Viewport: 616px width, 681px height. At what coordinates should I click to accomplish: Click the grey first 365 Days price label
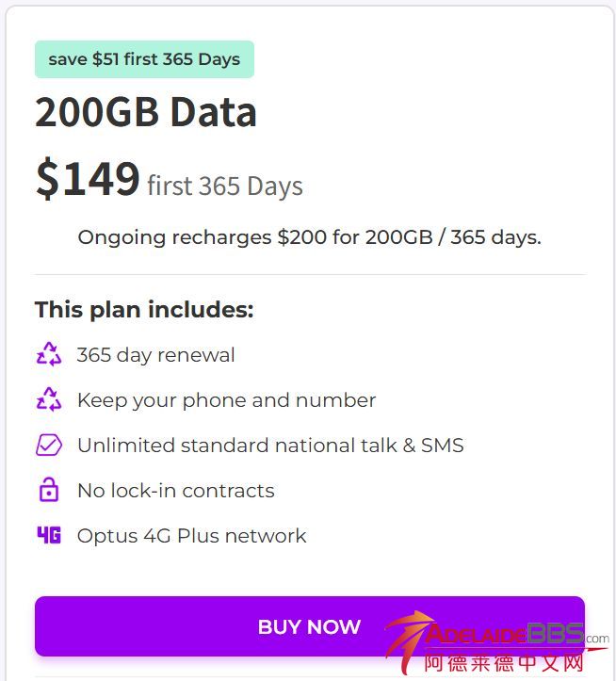coord(225,186)
